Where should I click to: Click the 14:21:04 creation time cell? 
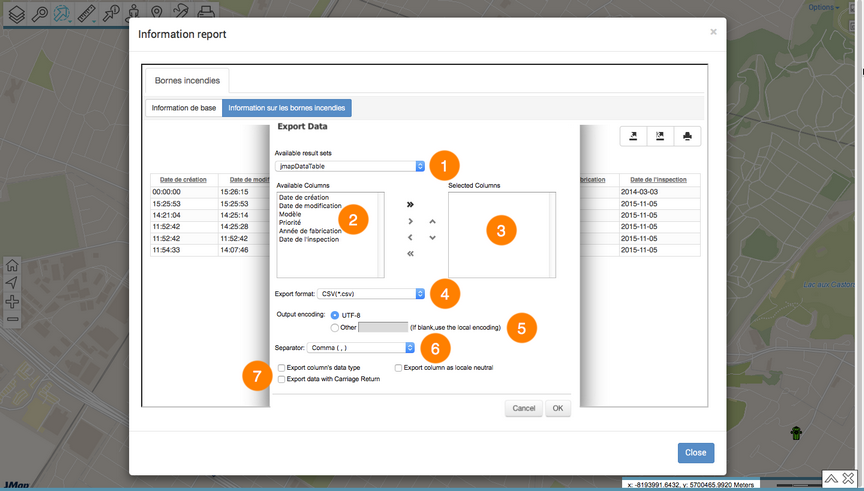coord(184,215)
